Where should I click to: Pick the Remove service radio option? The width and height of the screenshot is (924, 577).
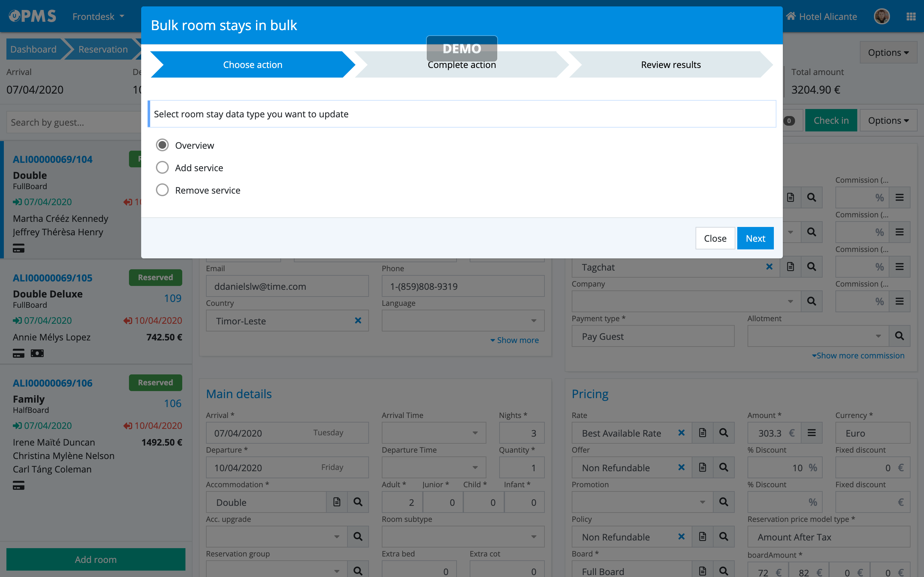click(162, 190)
